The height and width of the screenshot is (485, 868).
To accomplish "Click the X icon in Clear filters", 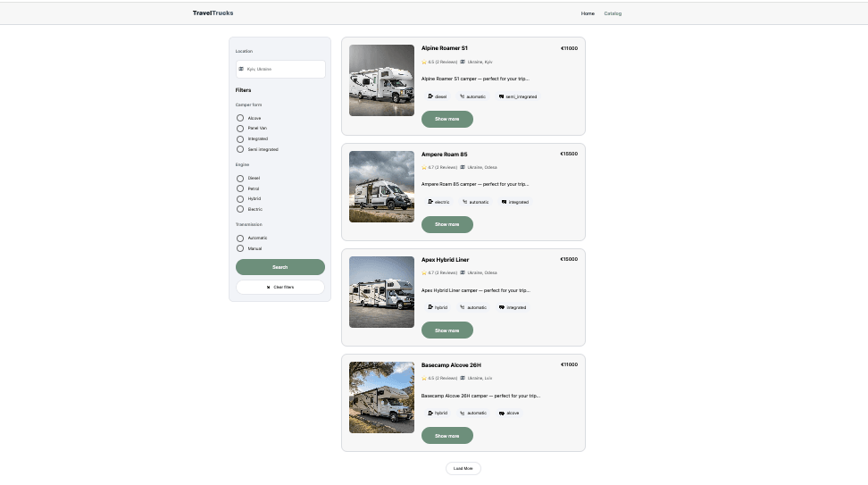I will [x=269, y=288].
